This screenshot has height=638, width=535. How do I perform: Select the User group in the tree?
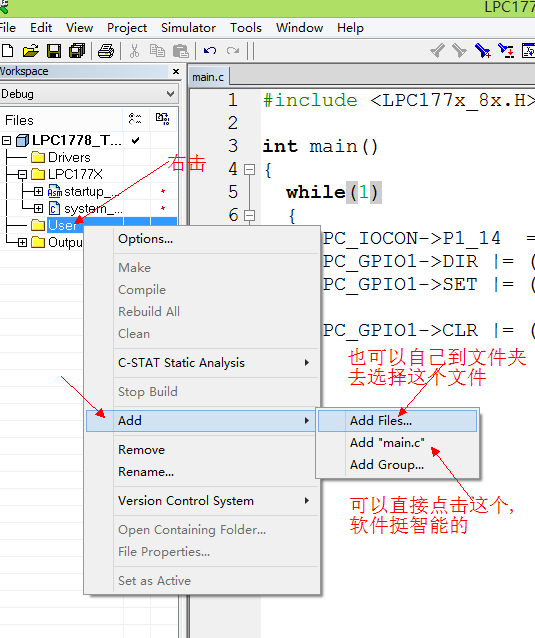[62, 225]
